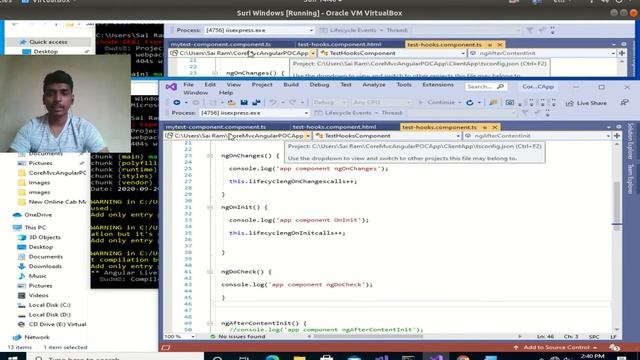Click the split editor plus icon

pyautogui.click(x=617, y=136)
